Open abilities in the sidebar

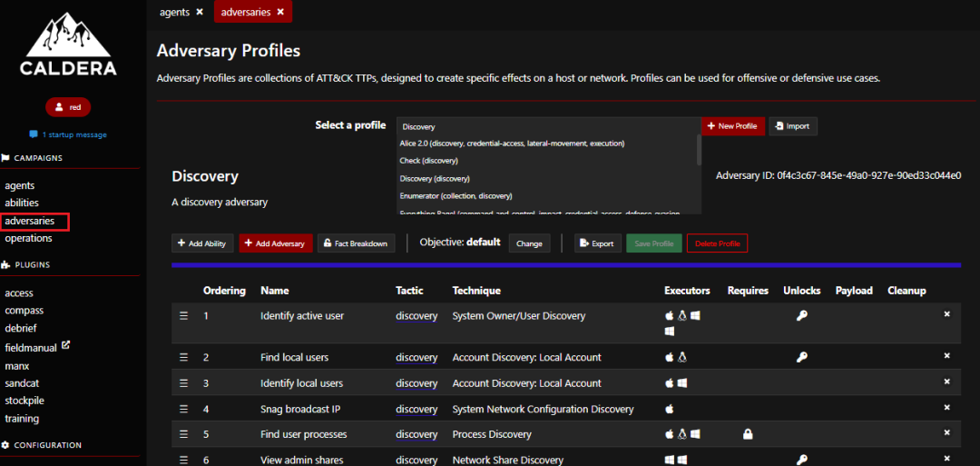(22, 203)
